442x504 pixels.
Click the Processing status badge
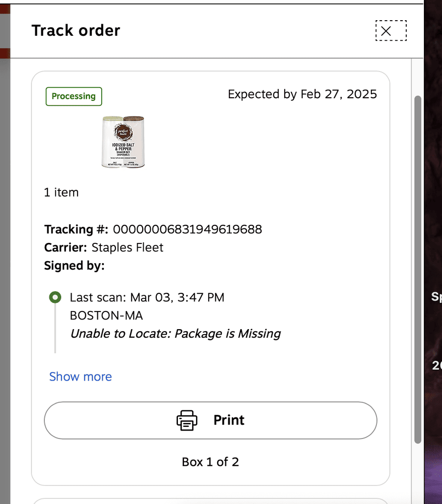74,96
